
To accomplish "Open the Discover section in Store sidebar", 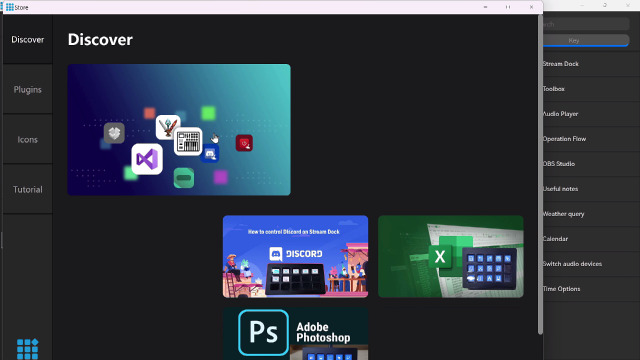I will (27, 40).
